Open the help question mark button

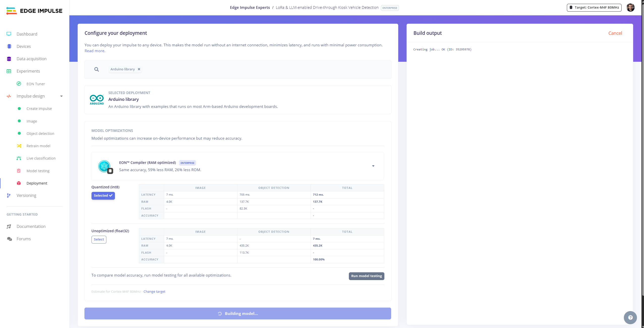pos(630,317)
